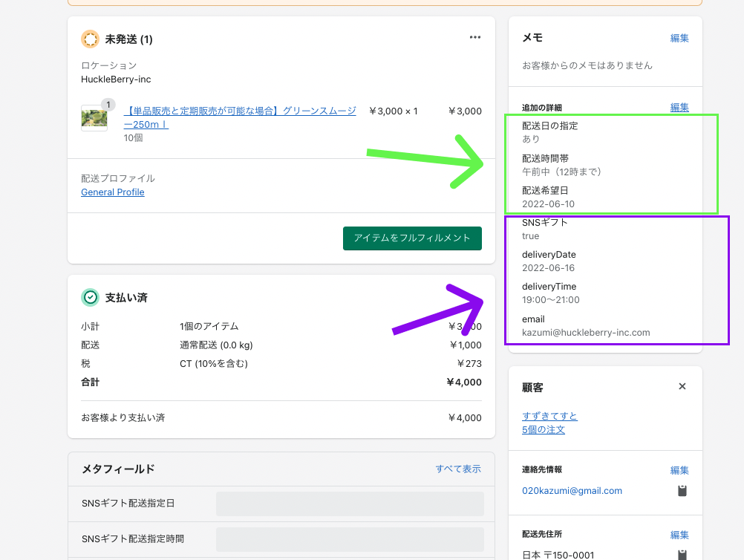Edit the 追加の詳細 section
Viewport: 744px width, 560px height.
click(679, 107)
